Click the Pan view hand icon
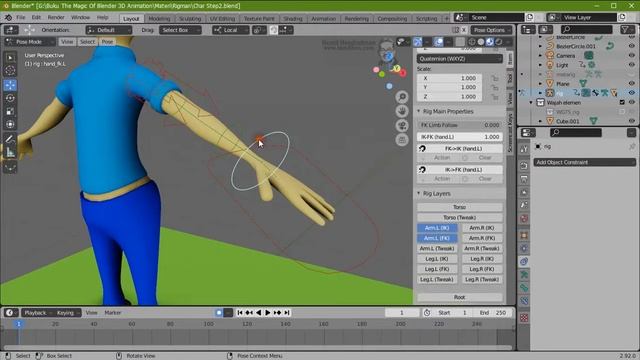 tap(402, 111)
